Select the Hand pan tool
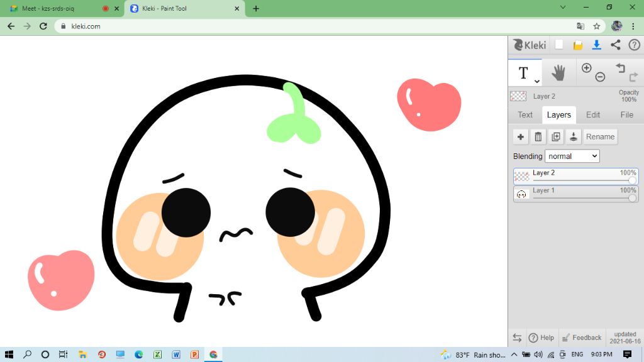 click(558, 73)
